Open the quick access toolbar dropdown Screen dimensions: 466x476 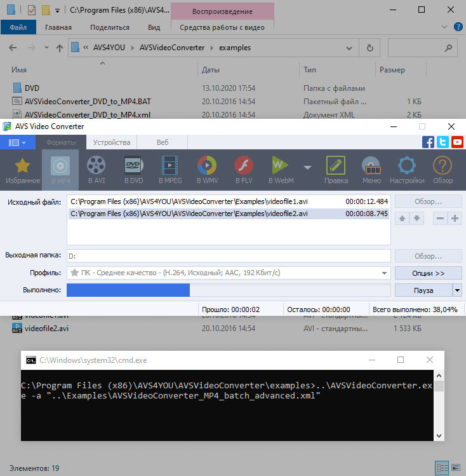click(57, 11)
